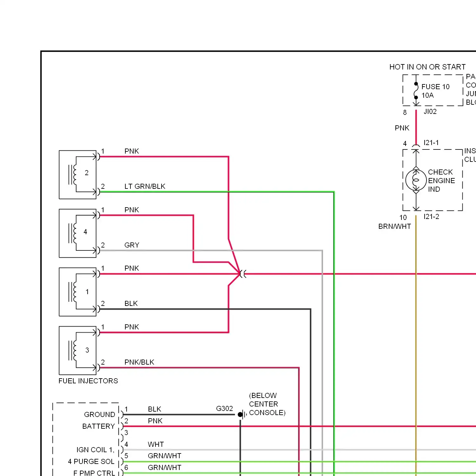Click the "PNK" label on the BATTERY wire

click(x=155, y=421)
